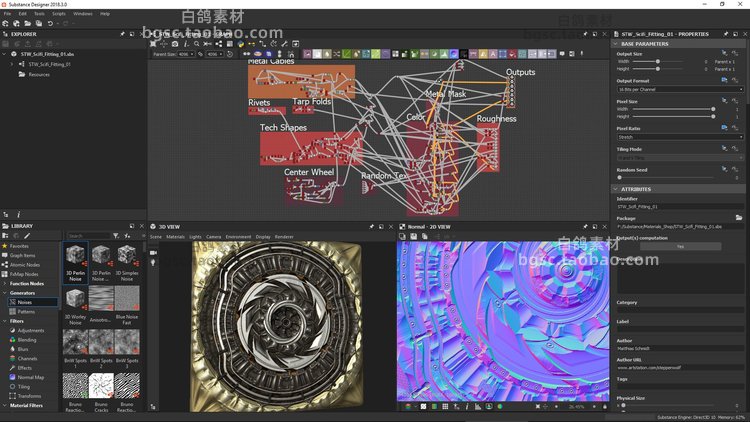750x422 pixels.
Task: Click the new substance icon in main toolbar
Action: click(x=5, y=23)
